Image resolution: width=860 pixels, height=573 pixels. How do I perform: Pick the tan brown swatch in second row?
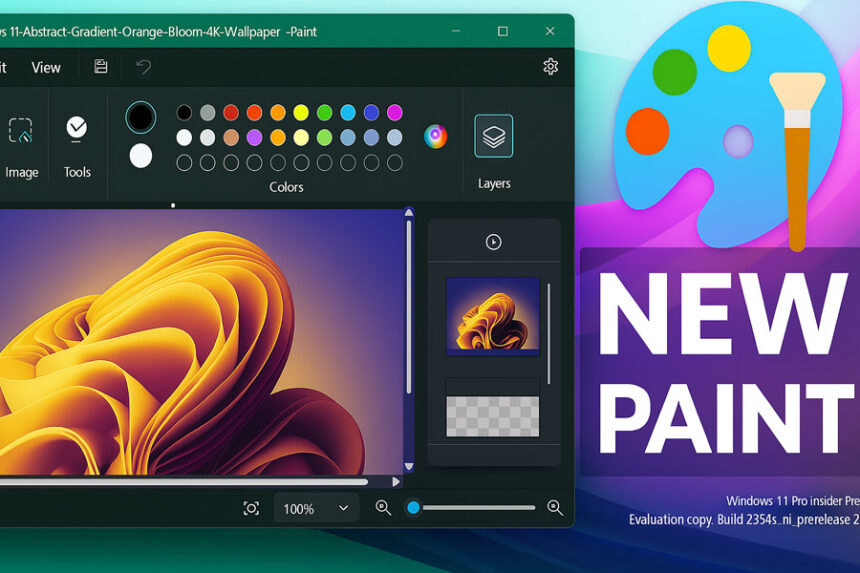click(231, 137)
